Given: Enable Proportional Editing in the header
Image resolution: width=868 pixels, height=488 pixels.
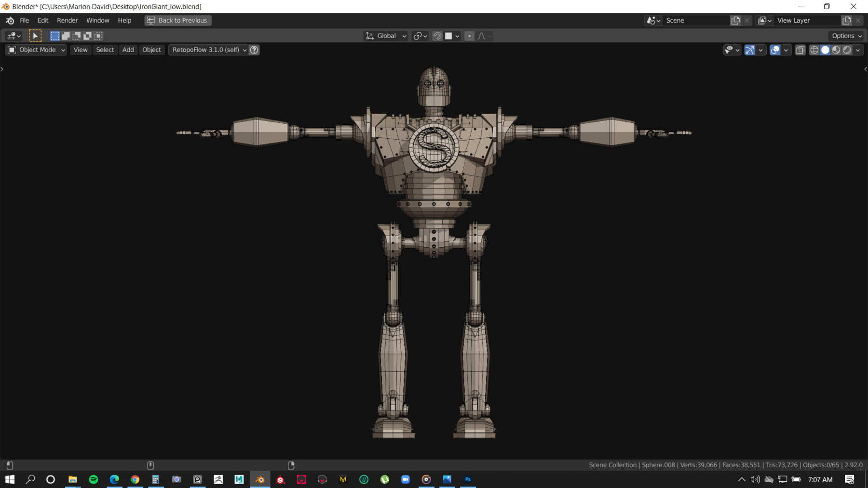Looking at the screenshot, I should coord(469,36).
